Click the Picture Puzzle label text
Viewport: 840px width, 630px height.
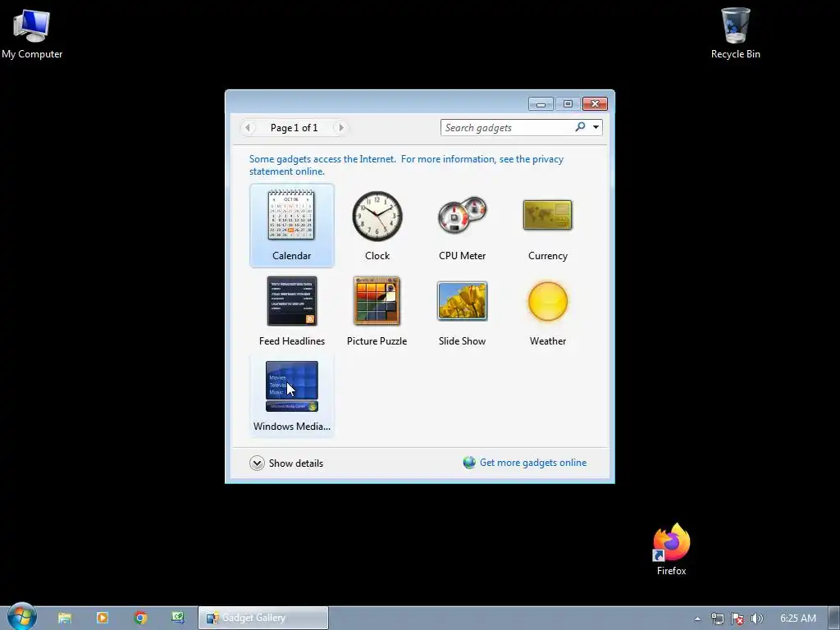click(x=377, y=340)
